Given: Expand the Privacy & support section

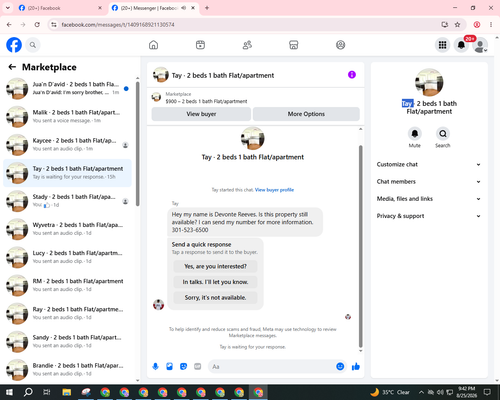Looking at the screenshot, I should click(429, 216).
